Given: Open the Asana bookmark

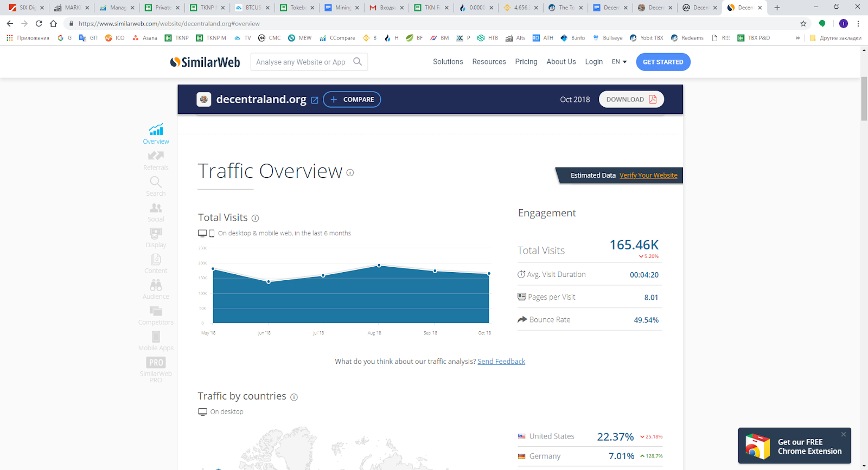Looking at the screenshot, I should (145, 38).
